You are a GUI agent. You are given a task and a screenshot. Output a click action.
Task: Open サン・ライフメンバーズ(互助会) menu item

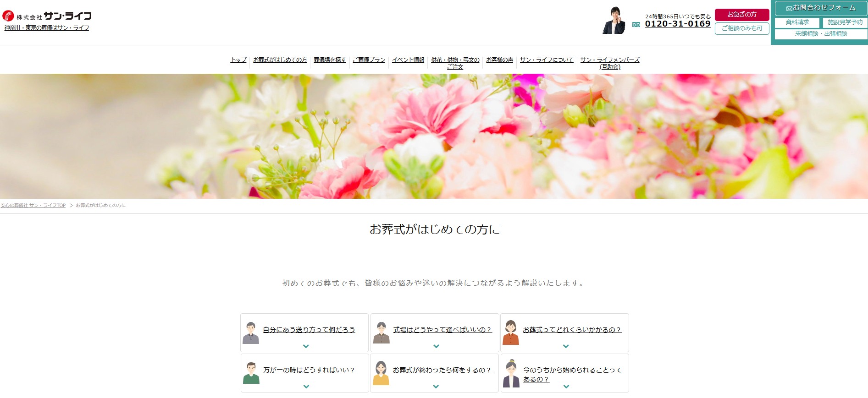coord(610,63)
